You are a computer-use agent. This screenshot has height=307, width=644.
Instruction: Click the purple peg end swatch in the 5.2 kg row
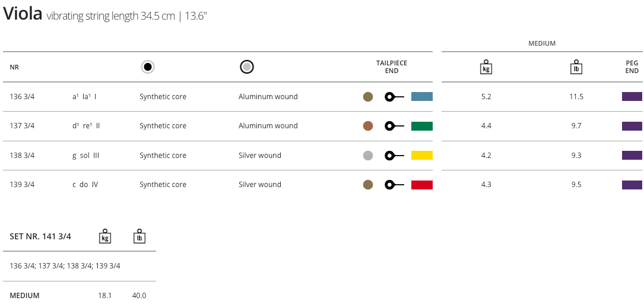tap(632, 97)
